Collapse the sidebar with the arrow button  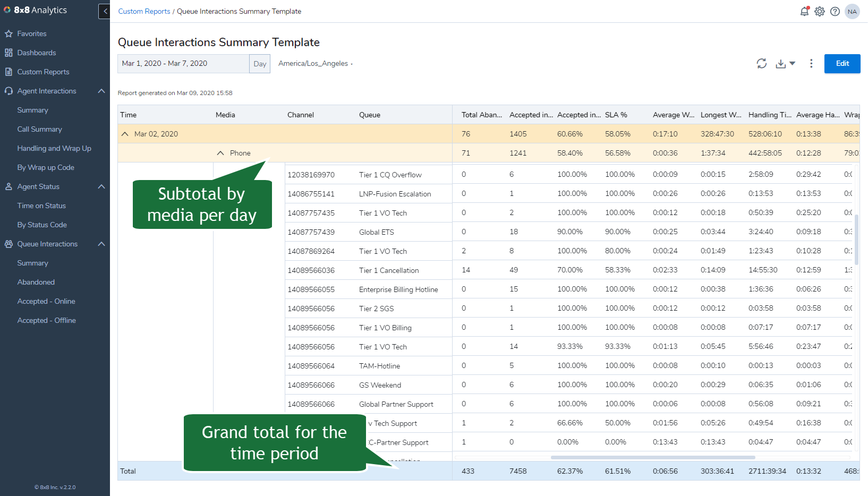tap(105, 11)
